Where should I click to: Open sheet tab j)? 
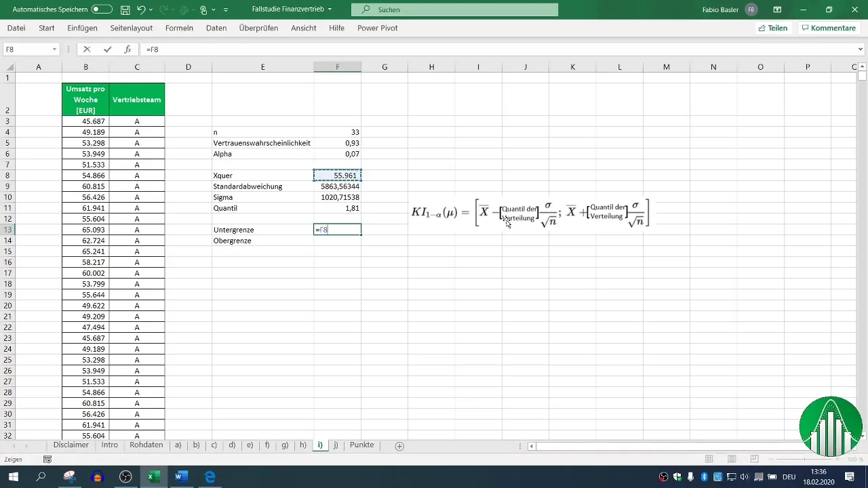336,445
